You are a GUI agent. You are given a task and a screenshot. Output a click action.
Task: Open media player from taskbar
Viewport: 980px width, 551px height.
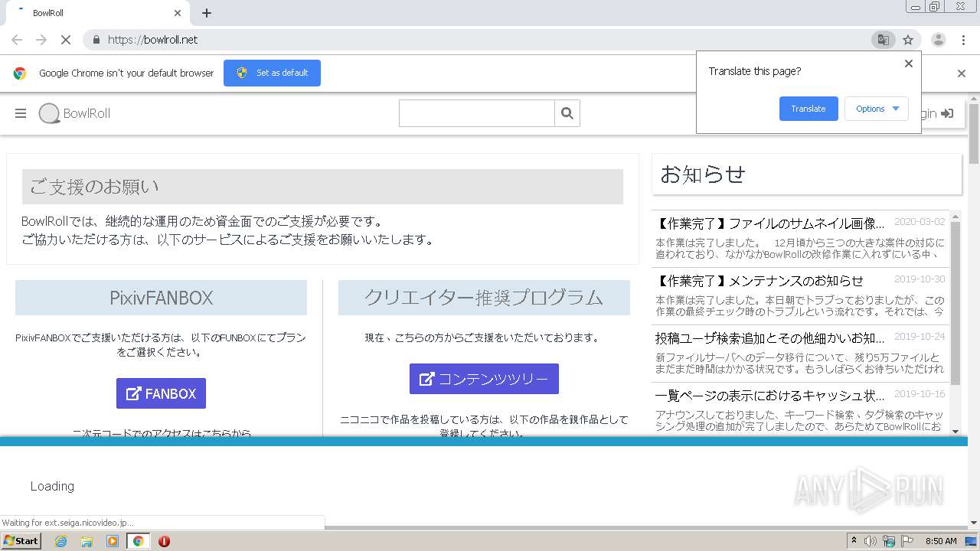pos(113,541)
